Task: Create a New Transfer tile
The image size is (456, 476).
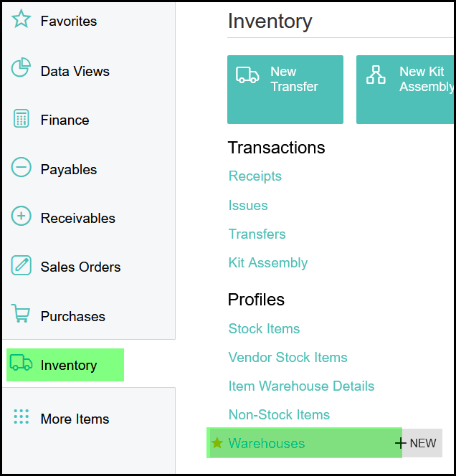Action: (x=285, y=89)
